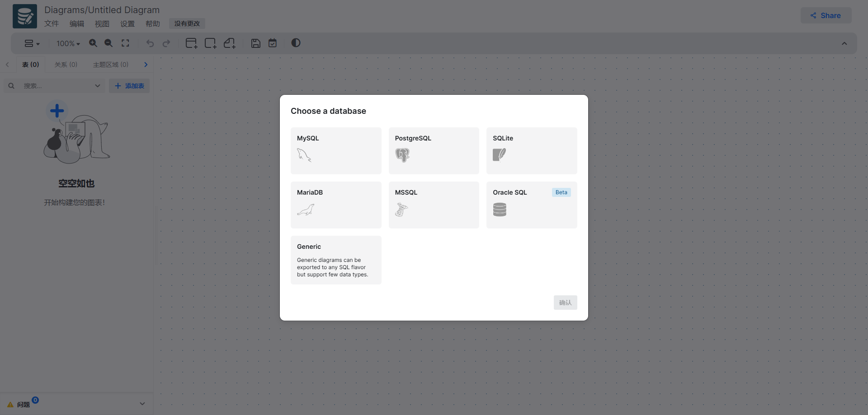
Task: Choose the Oracle SQL Beta option
Action: [x=532, y=205]
